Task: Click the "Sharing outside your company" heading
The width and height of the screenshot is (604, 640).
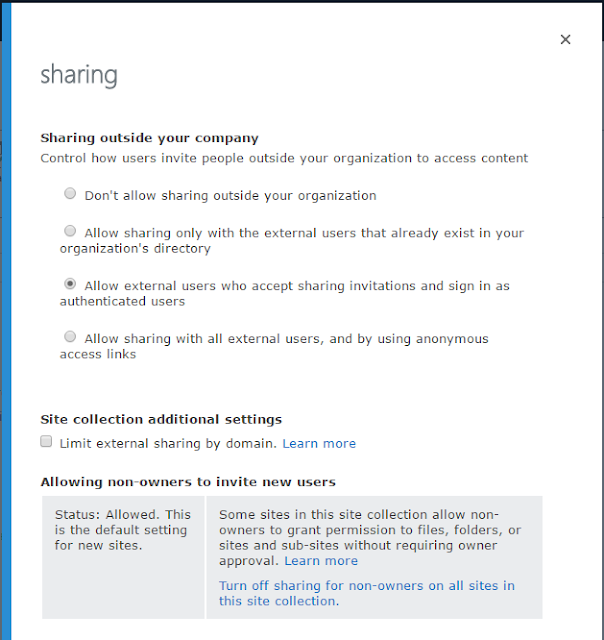Action: (149, 138)
